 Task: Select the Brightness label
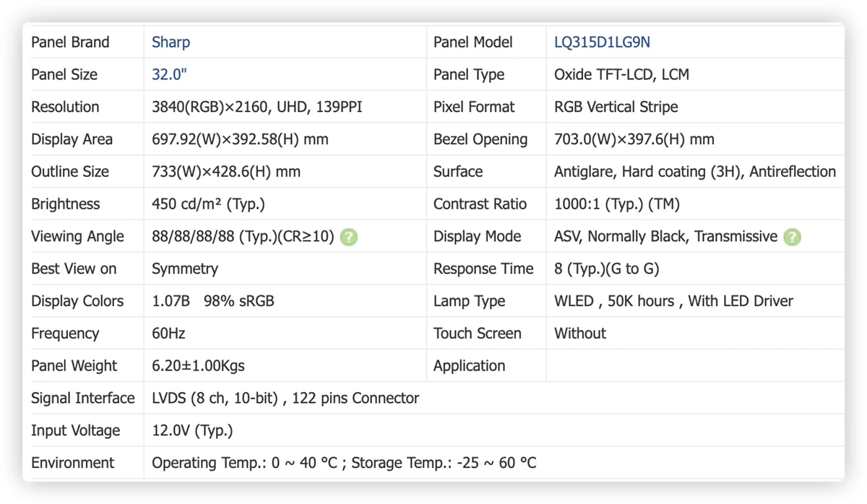pos(65,204)
